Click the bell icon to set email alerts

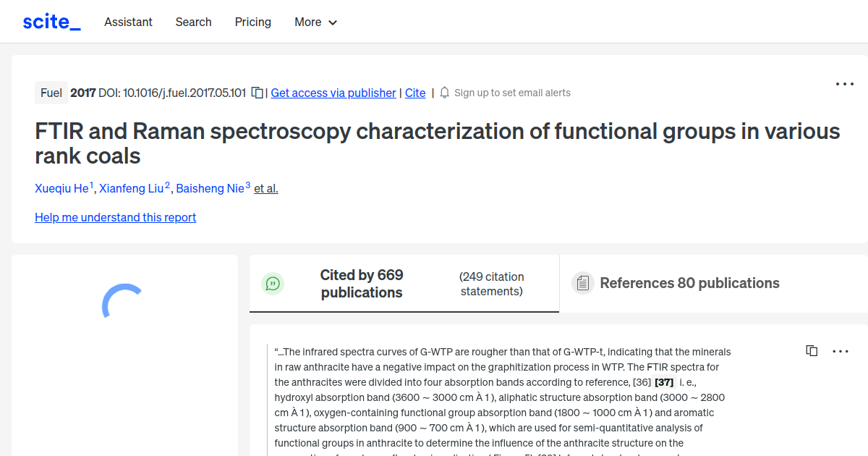click(x=444, y=93)
